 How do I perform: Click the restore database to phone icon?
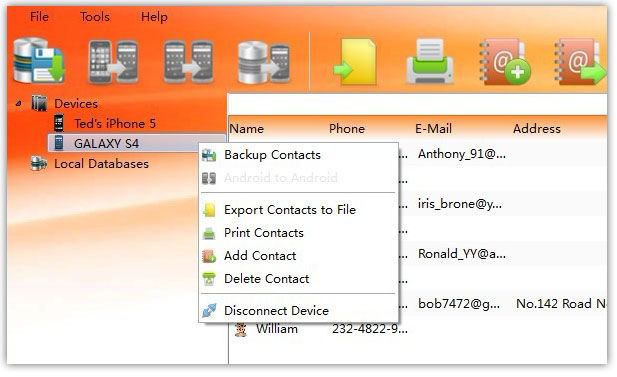(264, 62)
